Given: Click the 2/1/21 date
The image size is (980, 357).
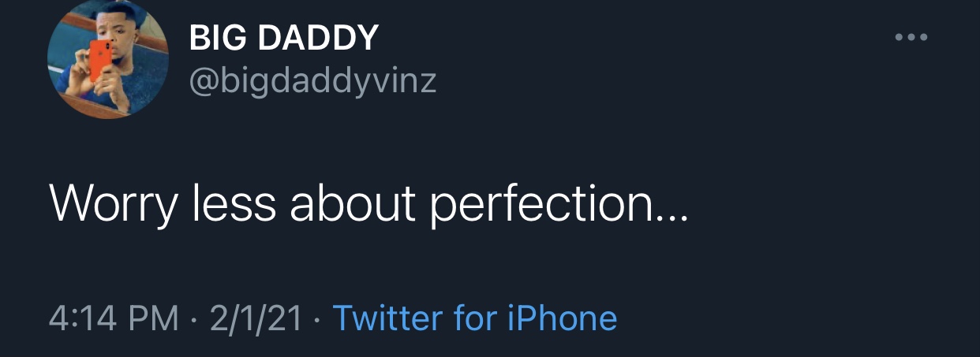Looking at the screenshot, I should [x=256, y=318].
